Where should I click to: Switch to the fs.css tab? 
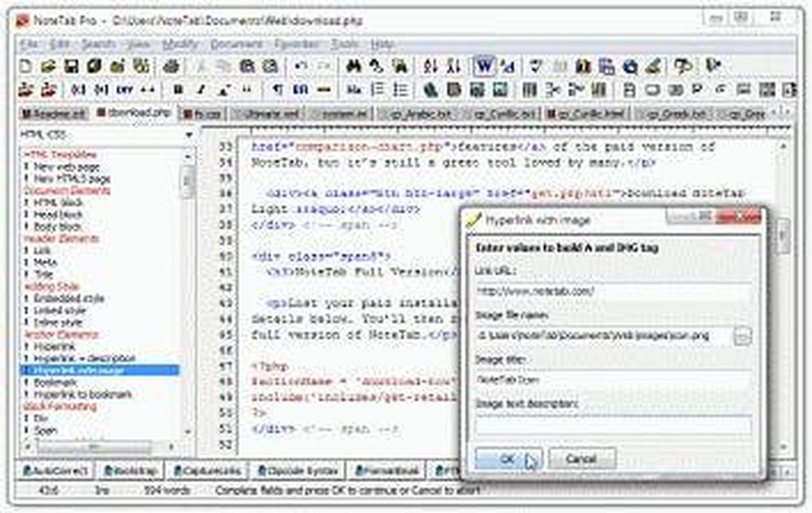point(202,114)
